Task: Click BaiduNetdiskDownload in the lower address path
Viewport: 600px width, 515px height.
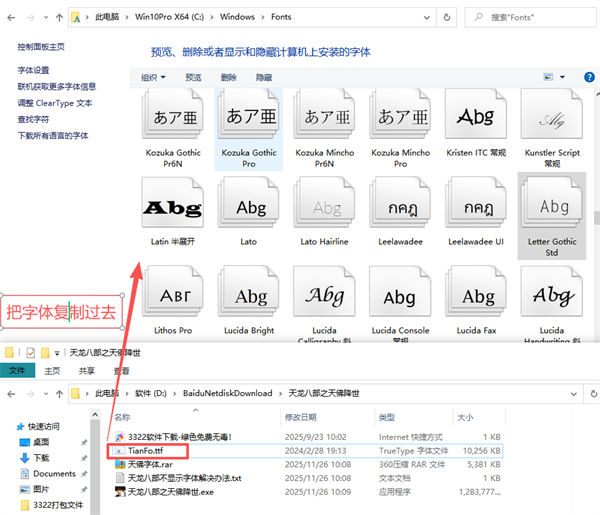Action: click(x=228, y=393)
